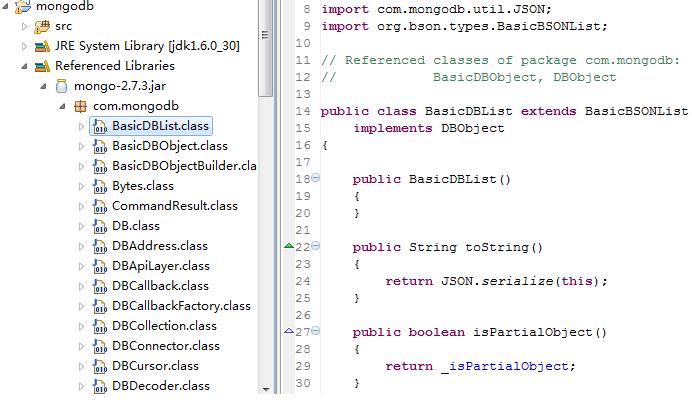Click the mongo-2.7.3.jar jar icon
Viewport: 692px width, 400px height.
tap(61, 86)
